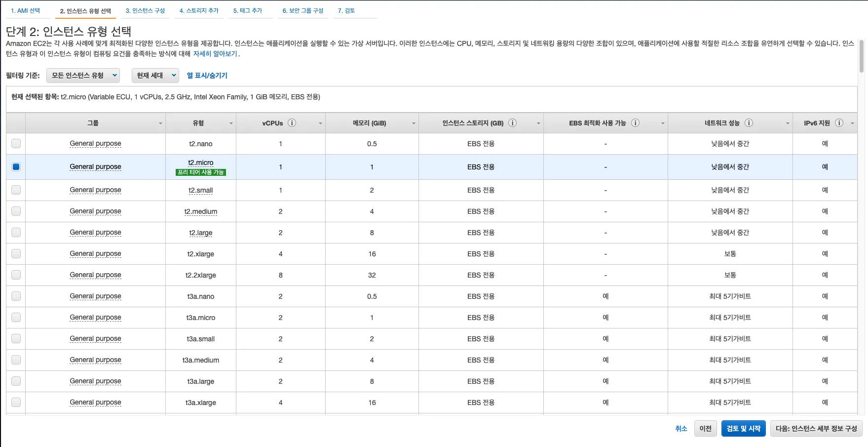Click sort arrow in 그룹 column header
Image resolution: width=868 pixels, height=447 pixels.
point(160,123)
